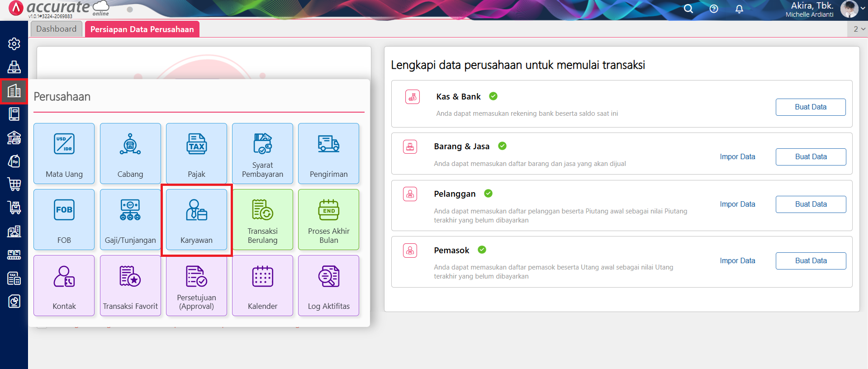Click the notification bell icon
868x369 pixels.
(739, 9)
